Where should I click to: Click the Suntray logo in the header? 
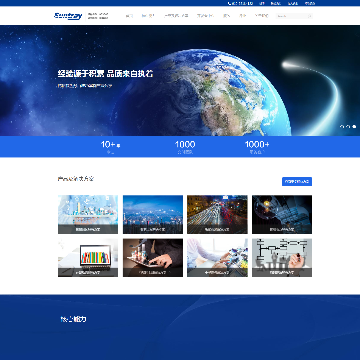point(68,16)
